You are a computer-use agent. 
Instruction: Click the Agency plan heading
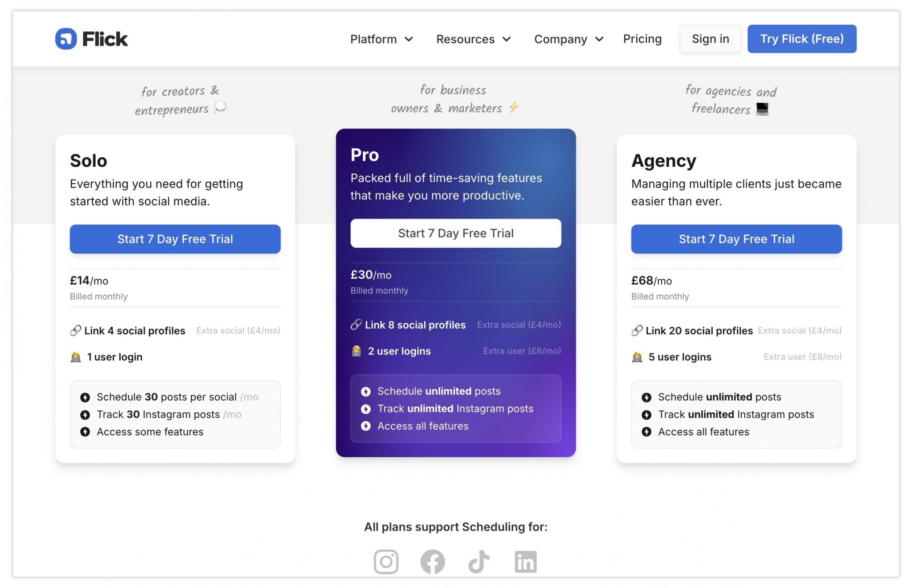pyautogui.click(x=663, y=161)
